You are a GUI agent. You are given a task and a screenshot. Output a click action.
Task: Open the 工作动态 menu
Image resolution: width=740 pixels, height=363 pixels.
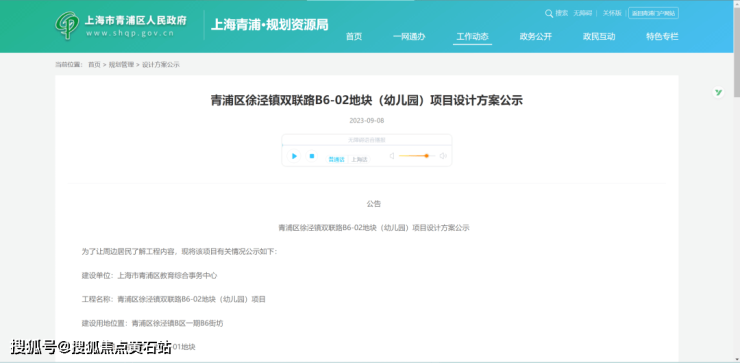(472, 37)
